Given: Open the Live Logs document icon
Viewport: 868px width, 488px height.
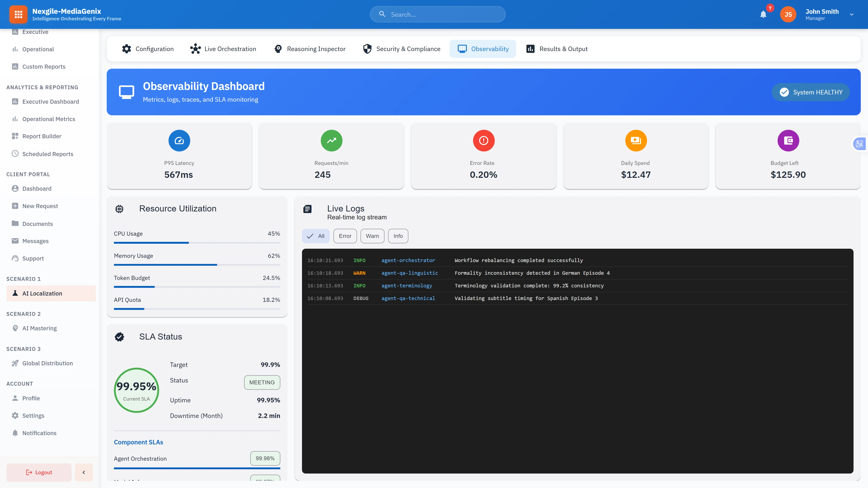Looking at the screenshot, I should 307,209.
